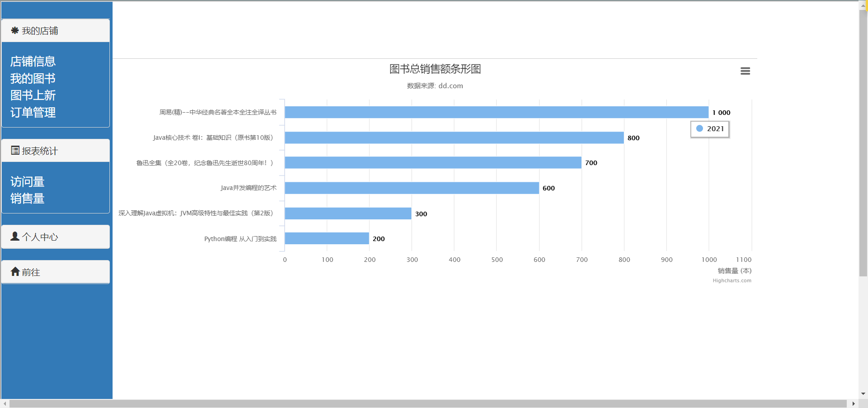Image resolution: width=868 pixels, height=408 pixels.
Task: Click the scroll down arrow
Action: (x=863, y=394)
